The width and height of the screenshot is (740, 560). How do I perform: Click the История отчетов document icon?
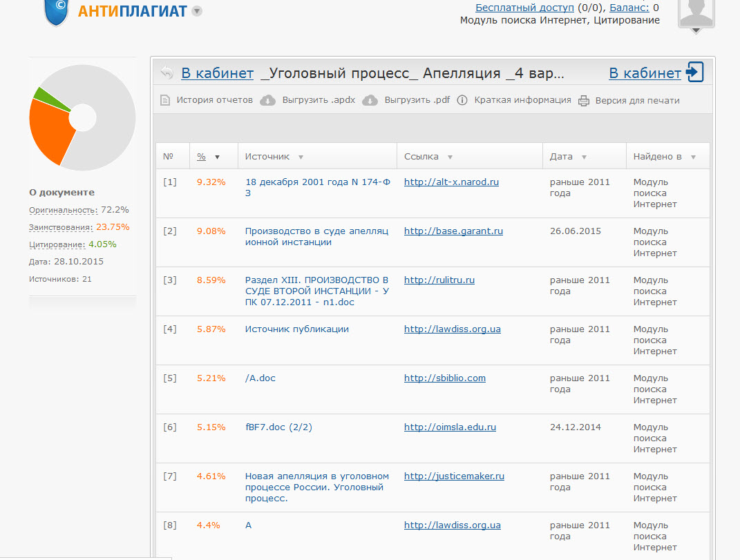click(165, 100)
